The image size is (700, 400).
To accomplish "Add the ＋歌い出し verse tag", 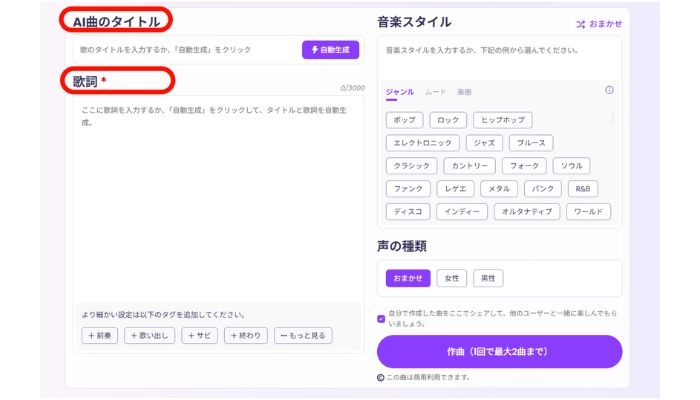I will 149,336.
